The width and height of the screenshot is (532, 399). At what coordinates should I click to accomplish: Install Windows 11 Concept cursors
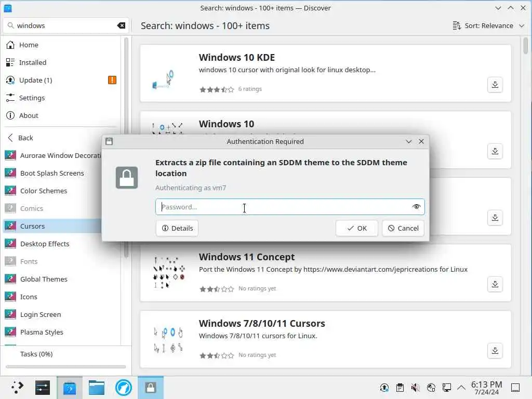point(495,284)
